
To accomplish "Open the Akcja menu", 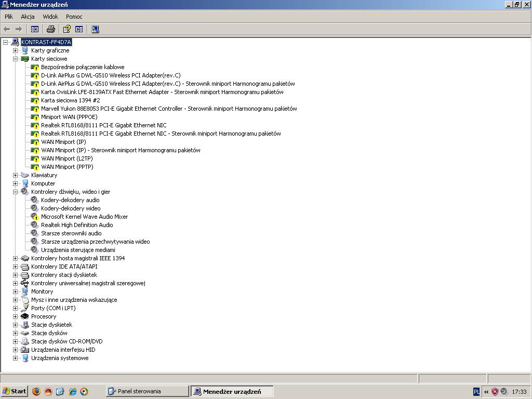I will (28, 17).
